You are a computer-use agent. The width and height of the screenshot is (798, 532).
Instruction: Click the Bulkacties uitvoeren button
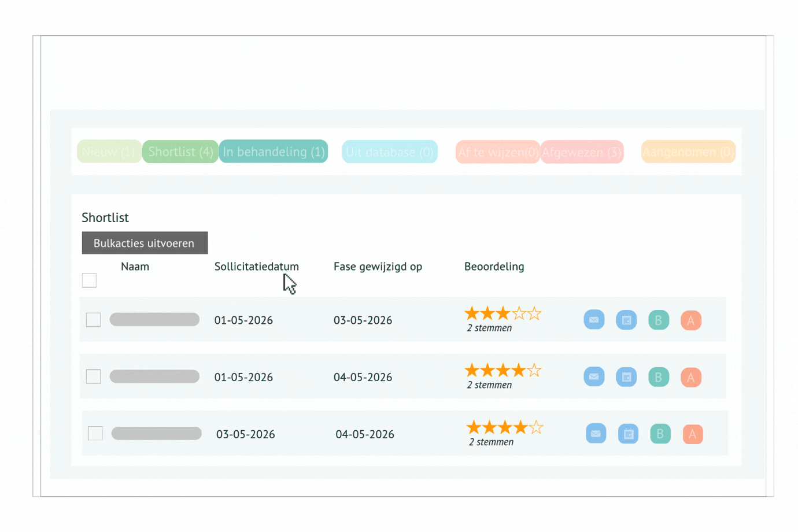click(x=145, y=243)
